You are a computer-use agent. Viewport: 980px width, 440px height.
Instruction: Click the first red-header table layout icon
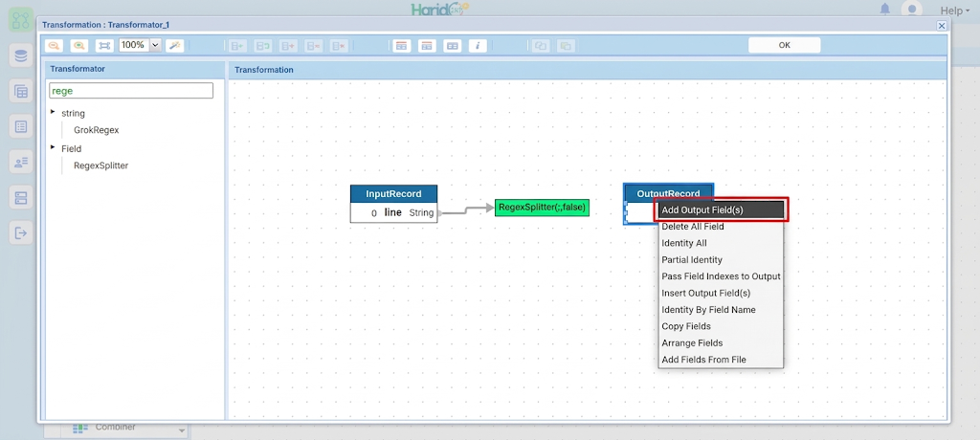[x=402, y=46]
